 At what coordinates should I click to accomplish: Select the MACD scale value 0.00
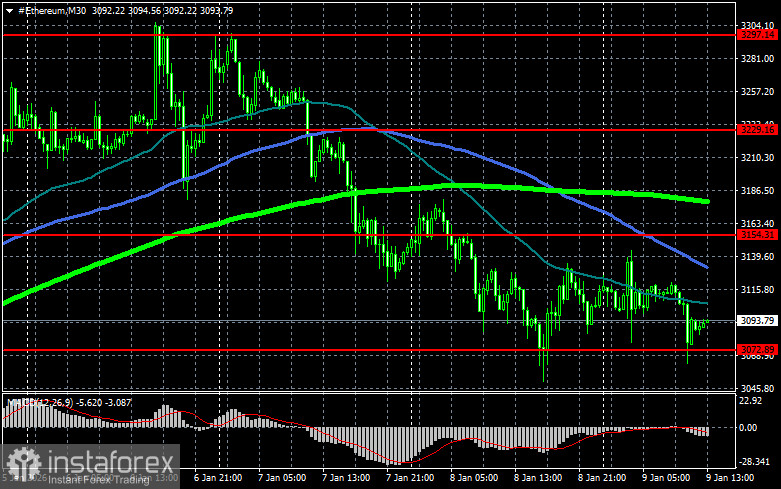748,427
